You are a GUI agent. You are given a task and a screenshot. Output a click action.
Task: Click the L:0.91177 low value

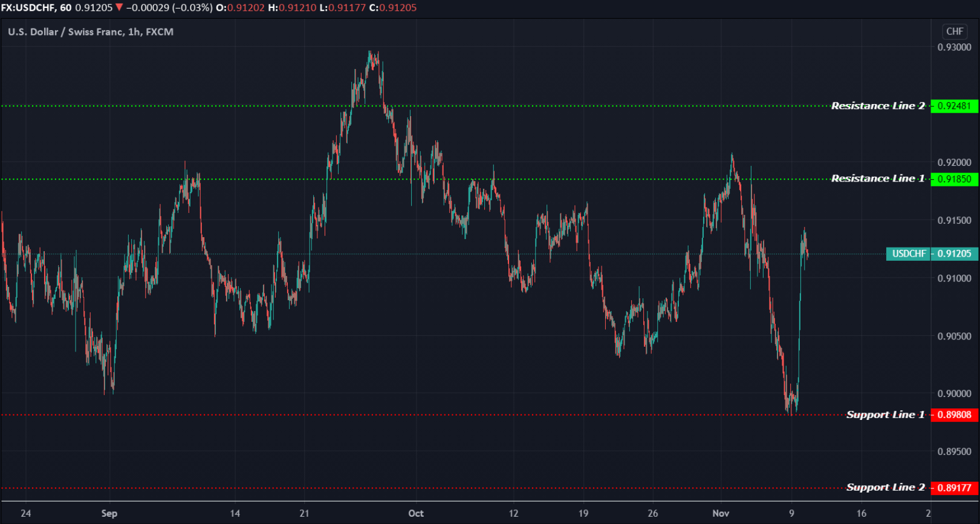pos(343,8)
